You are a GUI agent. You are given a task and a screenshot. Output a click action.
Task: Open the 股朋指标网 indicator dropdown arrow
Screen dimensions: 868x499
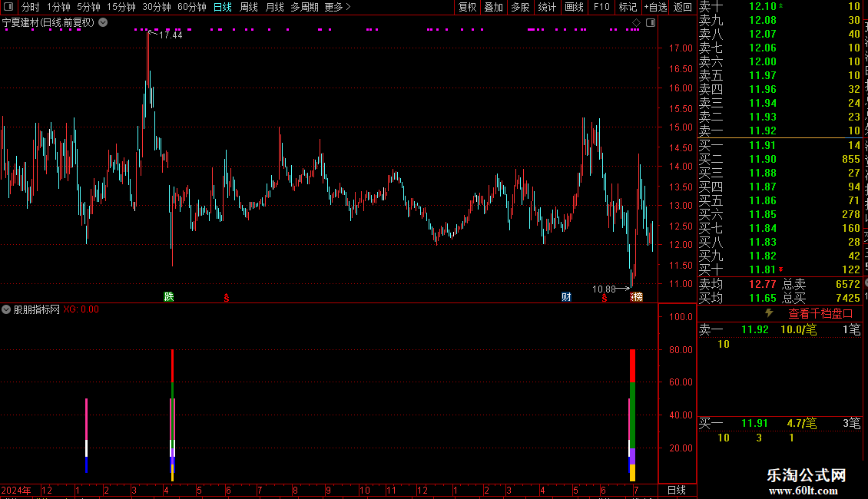[6, 310]
